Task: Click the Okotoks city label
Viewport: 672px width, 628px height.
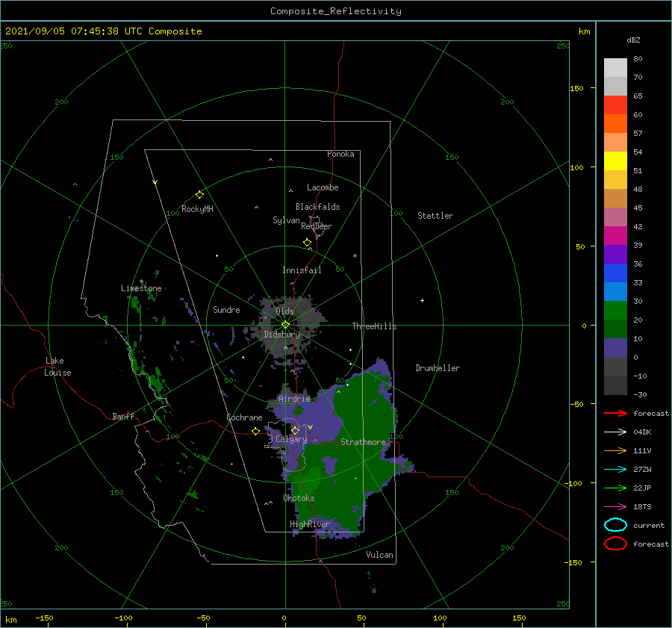Action: point(299,498)
